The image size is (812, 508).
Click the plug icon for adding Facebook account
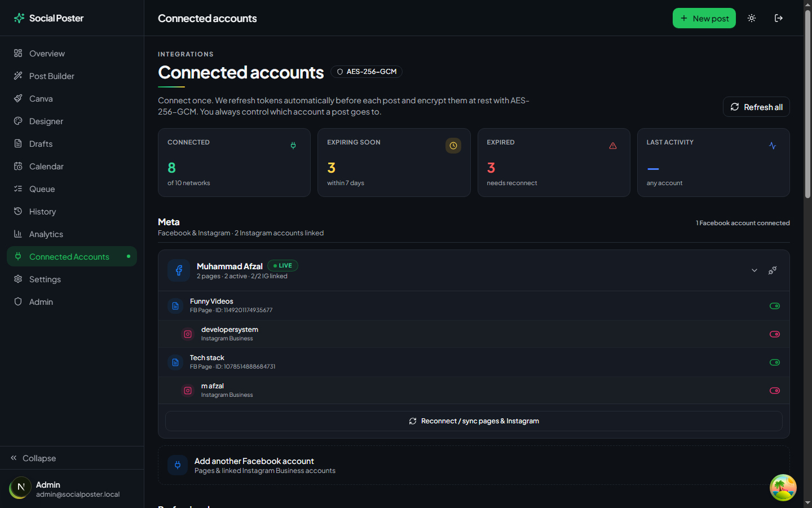click(x=178, y=465)
